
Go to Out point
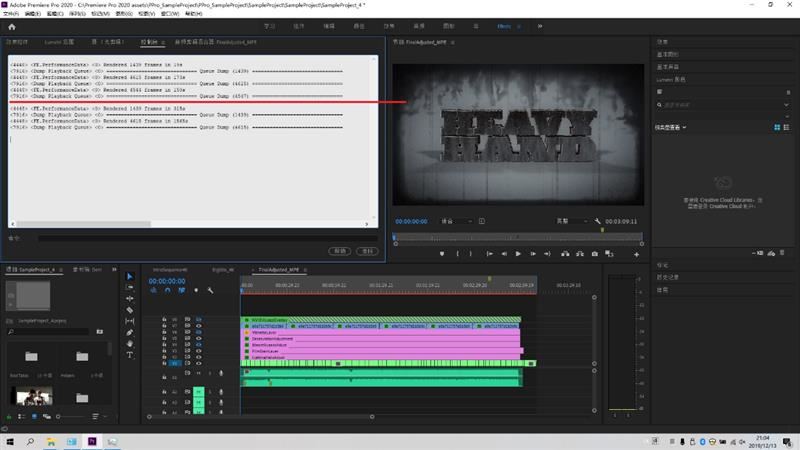click(547, 254)
